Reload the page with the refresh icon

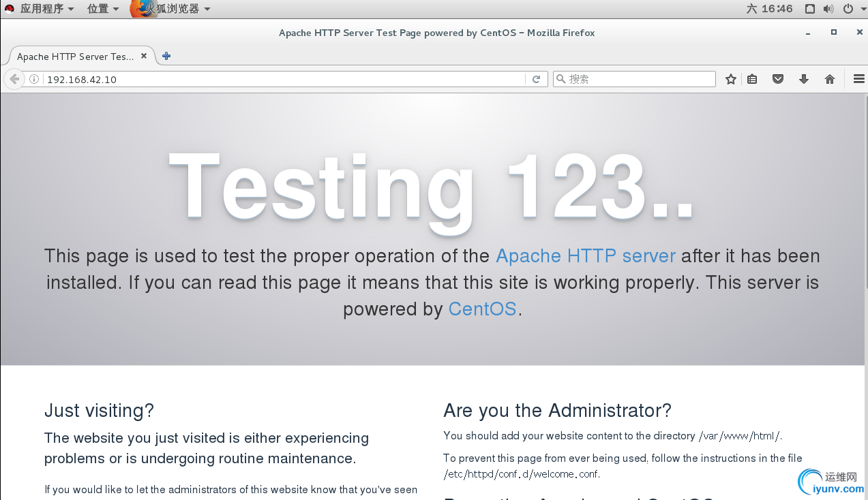coord(536,79)
